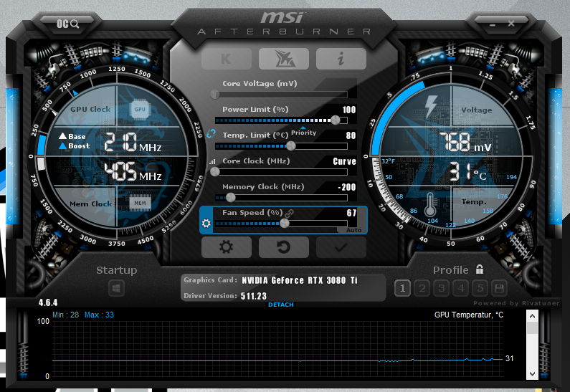Image resolution: width=570 pixels, height=392 pixels.
Task: Select profile slot 5
Action: [480, 289]
